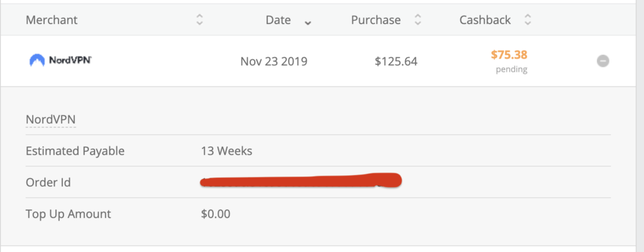Click the Cashback column header label

(486, 20)
